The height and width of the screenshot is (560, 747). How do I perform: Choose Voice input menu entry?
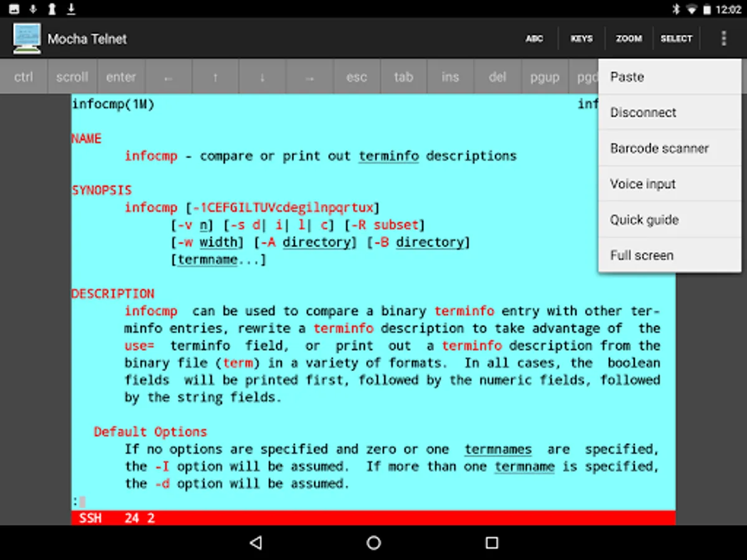click(670, 184)
